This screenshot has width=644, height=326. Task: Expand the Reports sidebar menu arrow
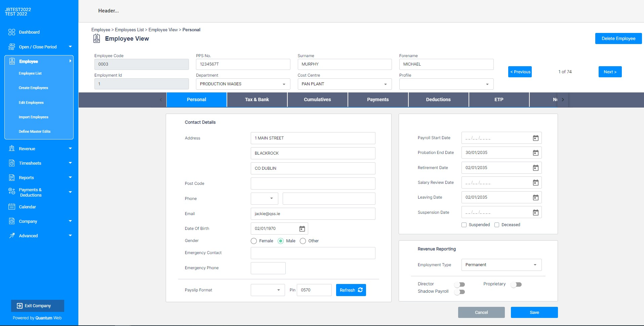[x=70, y=177]
